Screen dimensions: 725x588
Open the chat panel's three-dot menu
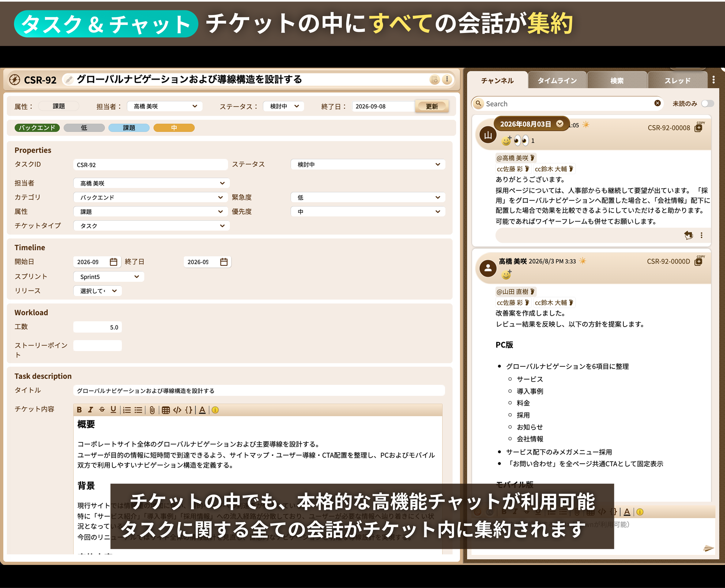(714, 80)
